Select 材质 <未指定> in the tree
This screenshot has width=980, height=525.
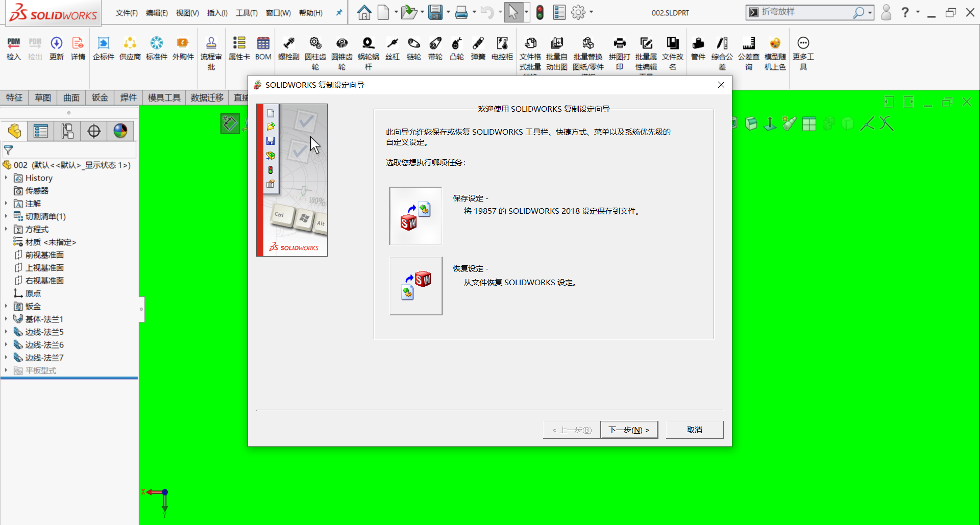45,242
